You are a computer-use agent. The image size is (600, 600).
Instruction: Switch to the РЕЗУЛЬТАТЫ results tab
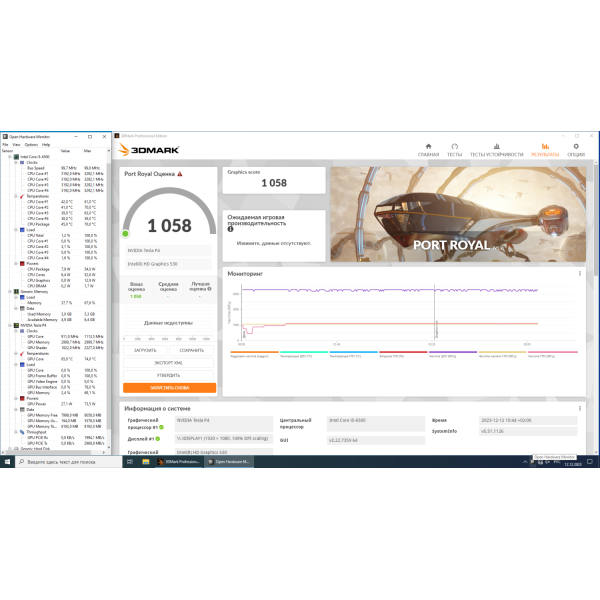(x=545, y=150)
